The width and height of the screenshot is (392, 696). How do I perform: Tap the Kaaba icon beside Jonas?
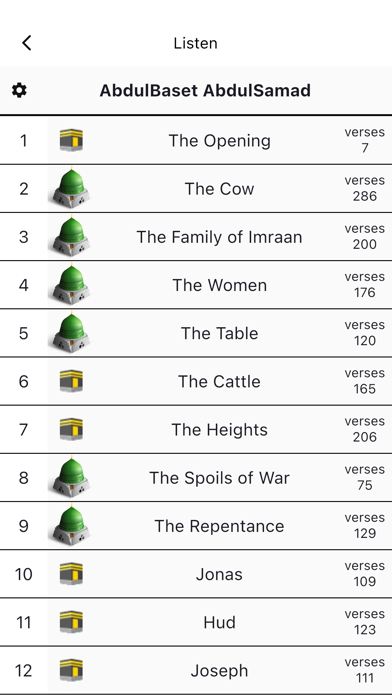[x=71, y=574]
